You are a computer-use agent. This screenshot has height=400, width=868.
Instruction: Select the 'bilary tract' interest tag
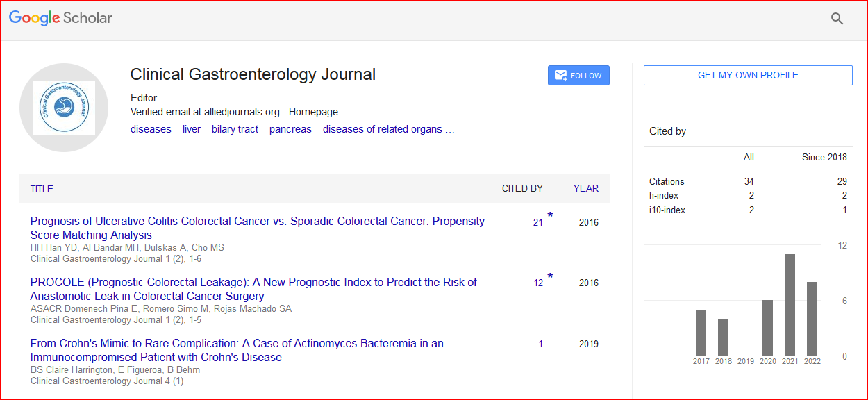click(235, 129)
